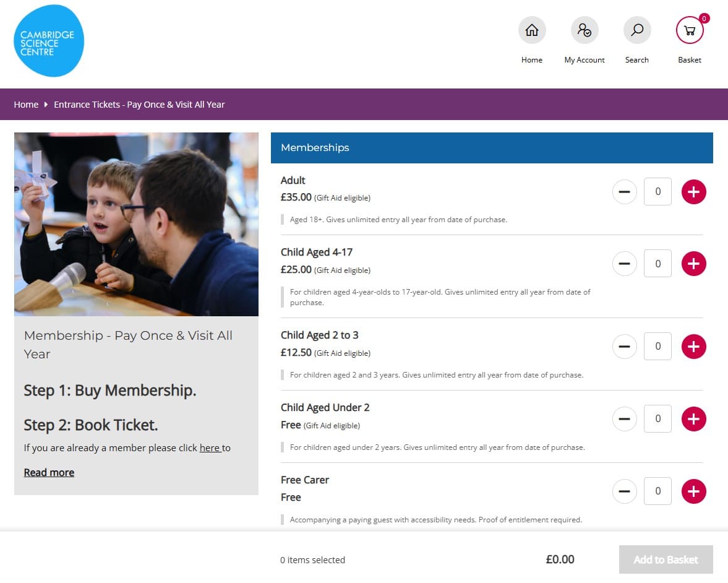
Task: Open My Account icon
Action: tap(585, 30)
